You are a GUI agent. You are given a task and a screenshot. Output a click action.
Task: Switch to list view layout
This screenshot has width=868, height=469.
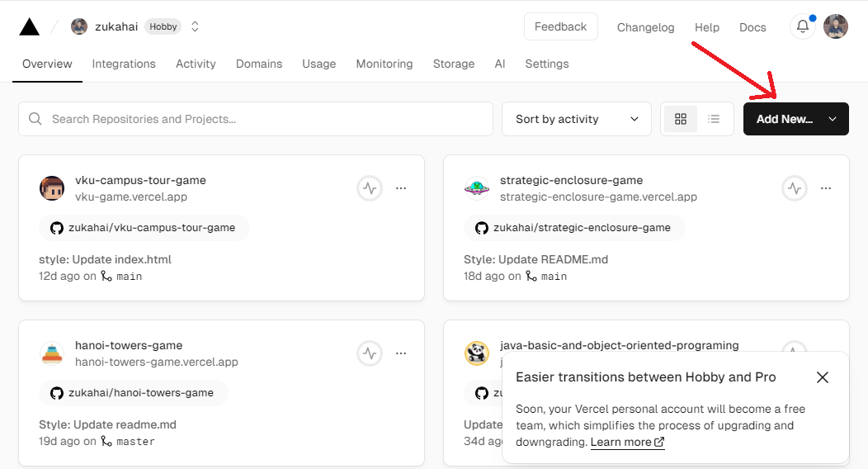point(715,119)
